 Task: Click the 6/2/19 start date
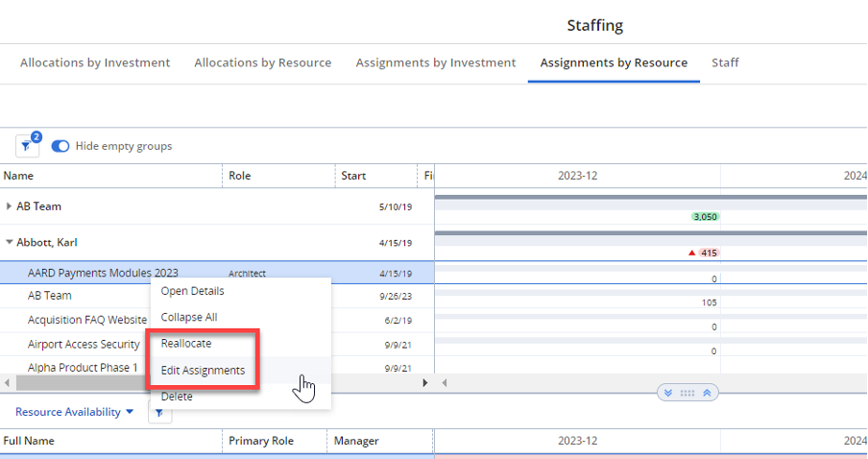point(398,321)
